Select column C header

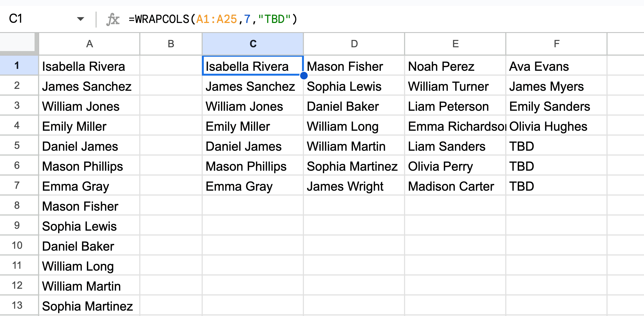(x=253, y=44)
